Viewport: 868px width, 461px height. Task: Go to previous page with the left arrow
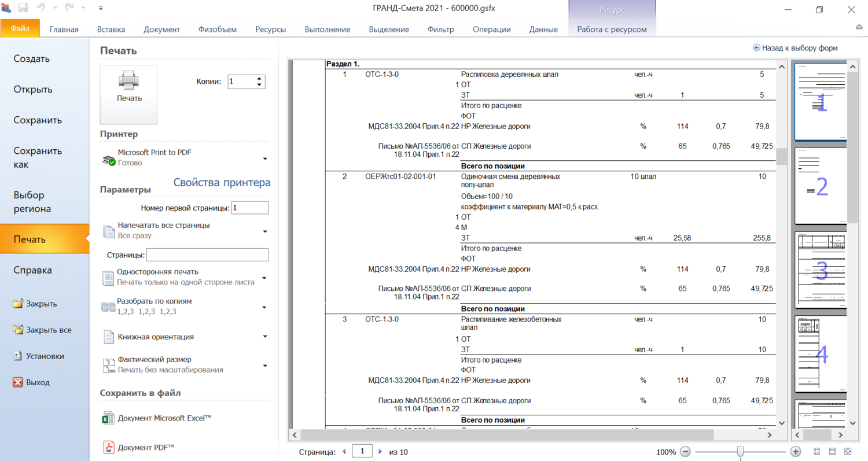click(344, 451)
